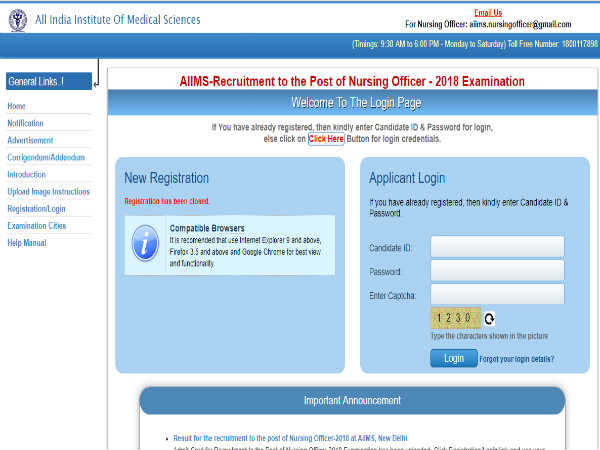Open the Introduction link
Screen dimensions: 600x450
click(26, 174)
